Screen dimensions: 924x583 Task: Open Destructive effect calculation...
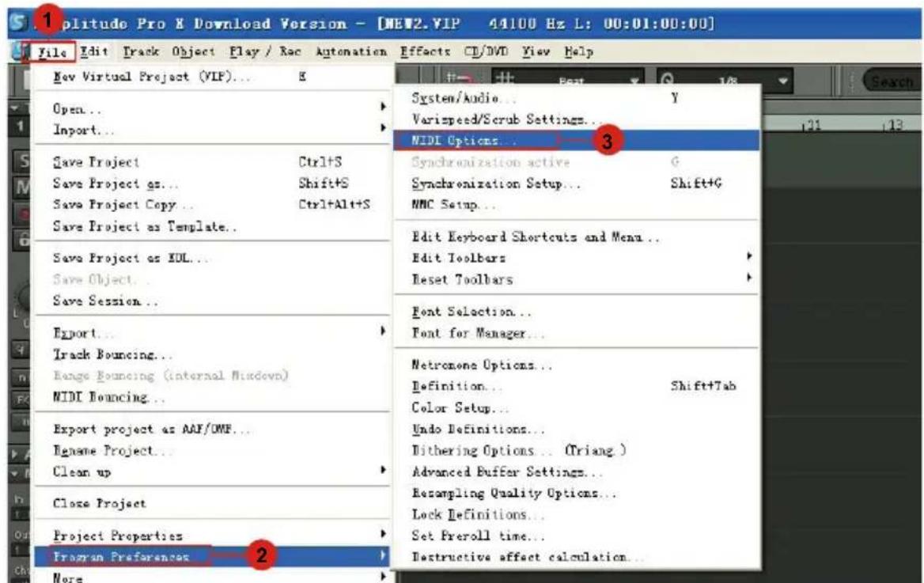577,557
